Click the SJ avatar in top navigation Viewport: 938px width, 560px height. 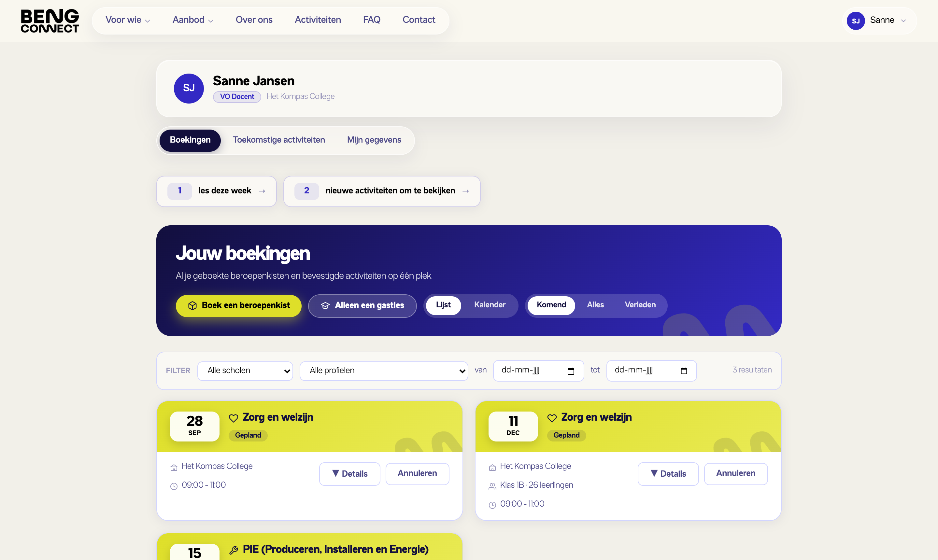[x=856, y=21]
